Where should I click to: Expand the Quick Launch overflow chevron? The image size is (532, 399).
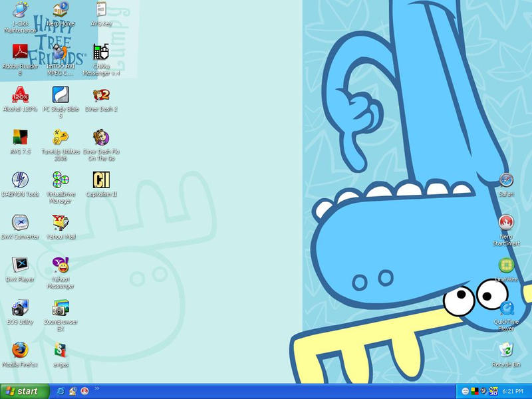(x=96, y=388)
